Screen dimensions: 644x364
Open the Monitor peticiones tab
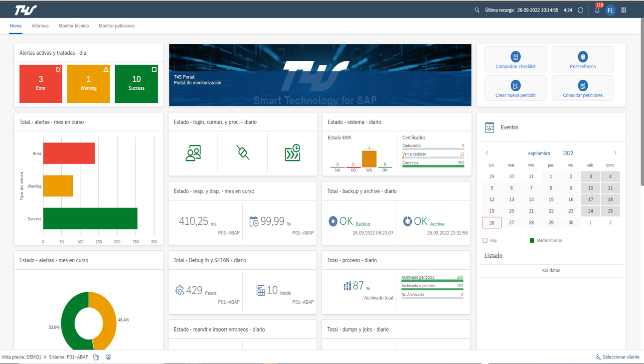117,26
